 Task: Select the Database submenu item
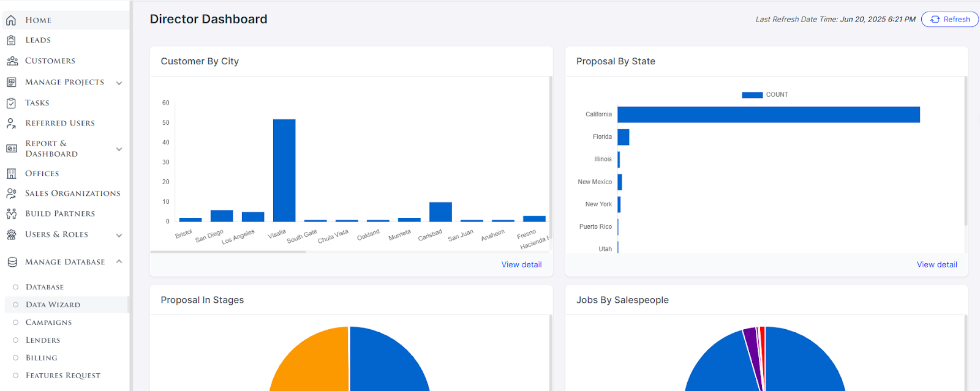coord(45,287)
